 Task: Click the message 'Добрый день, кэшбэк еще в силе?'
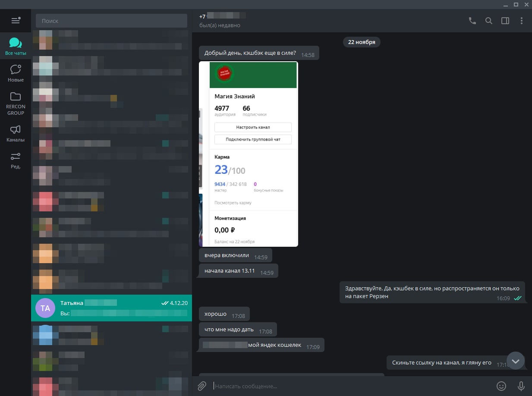point(259,53)
